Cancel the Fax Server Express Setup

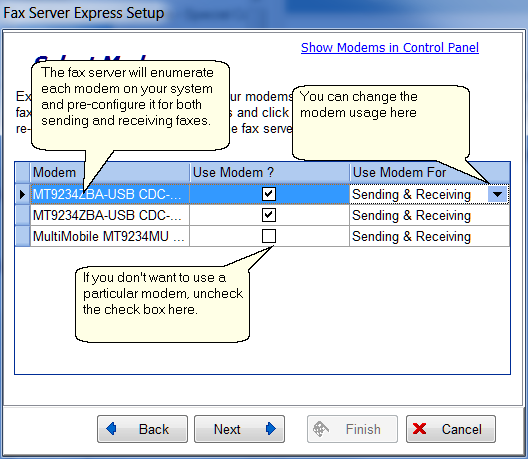(451, 429)
